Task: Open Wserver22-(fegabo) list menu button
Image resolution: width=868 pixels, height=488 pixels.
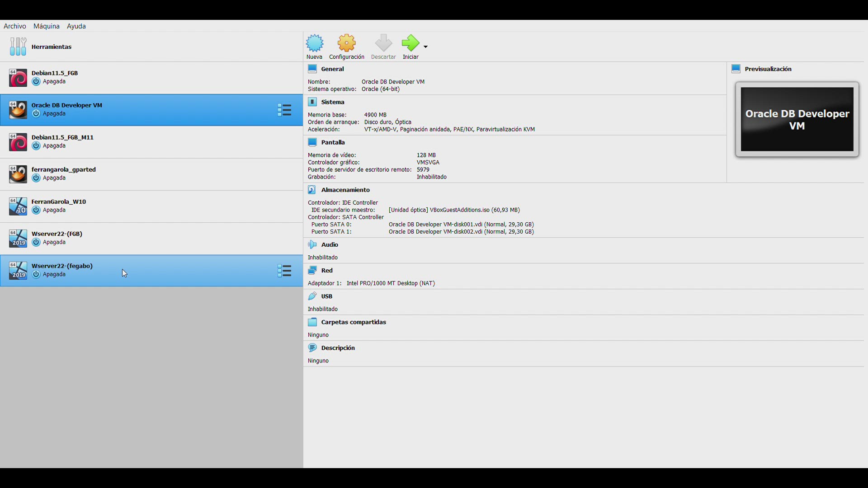Action: [x=284, y=271]
